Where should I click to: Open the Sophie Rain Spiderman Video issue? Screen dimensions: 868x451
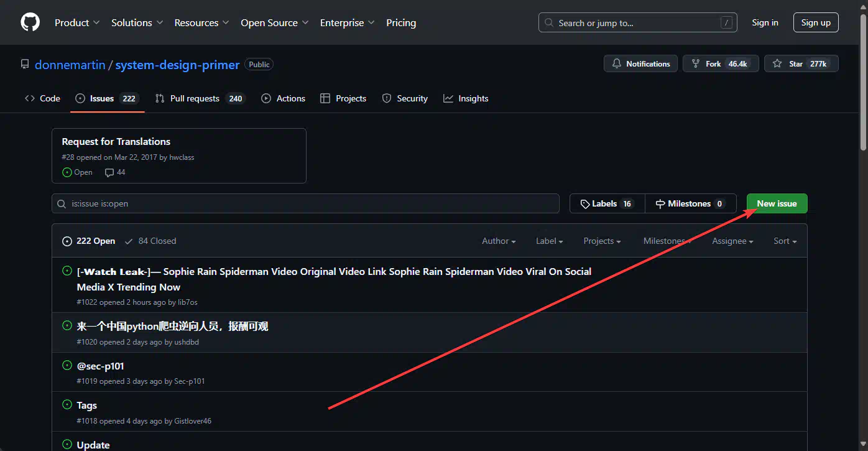334,279
